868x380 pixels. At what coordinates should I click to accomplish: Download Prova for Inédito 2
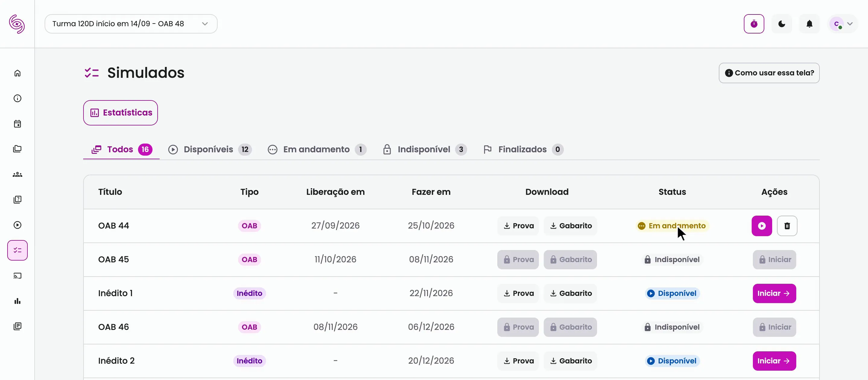coord(518,361)
